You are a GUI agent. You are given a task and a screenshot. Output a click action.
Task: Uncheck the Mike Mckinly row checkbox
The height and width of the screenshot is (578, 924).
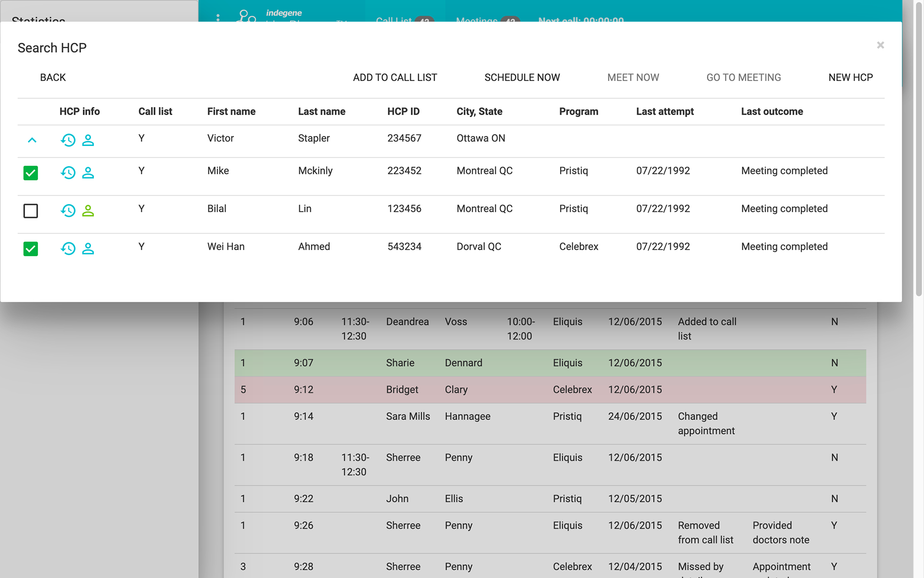pos(31,173)
